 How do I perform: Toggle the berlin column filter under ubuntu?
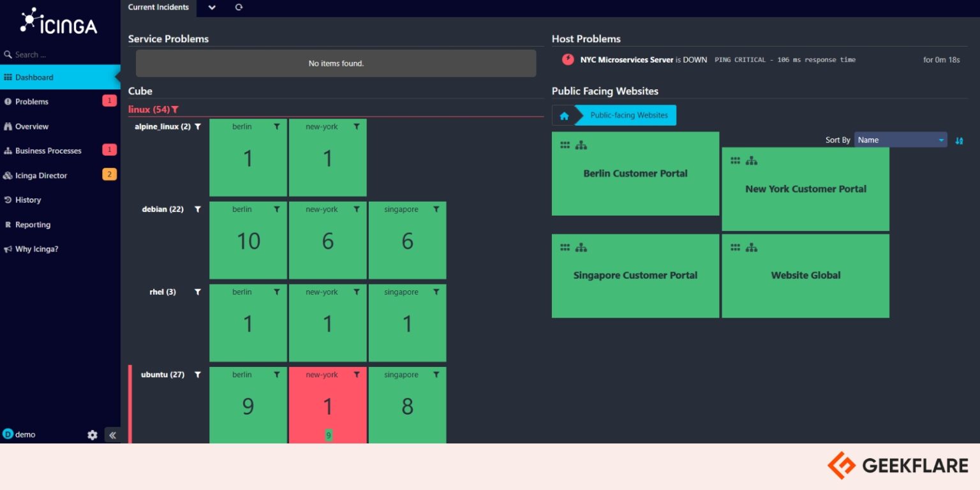click(277, 375)
